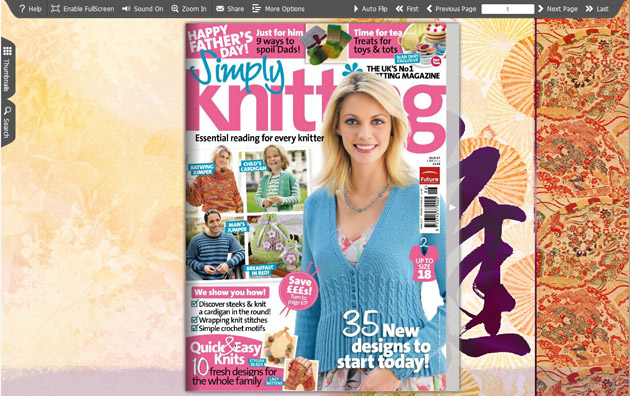Click the double-arrow Last icon
The image size is (630, 396).
pos(589,8)
